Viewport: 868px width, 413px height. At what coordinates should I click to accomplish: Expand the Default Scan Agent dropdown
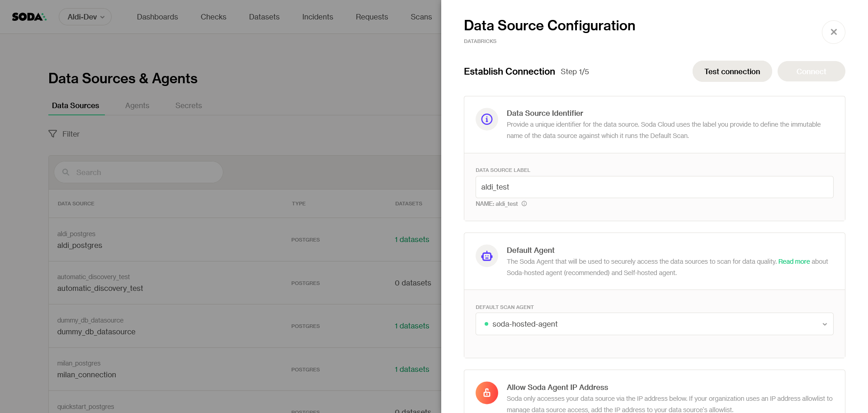point(654,324)
